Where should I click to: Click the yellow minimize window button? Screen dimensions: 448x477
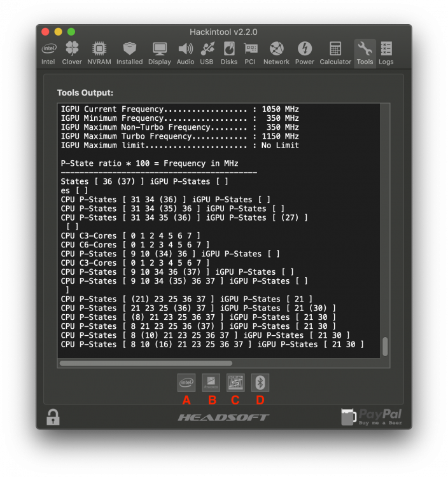[x=58, y=32]
